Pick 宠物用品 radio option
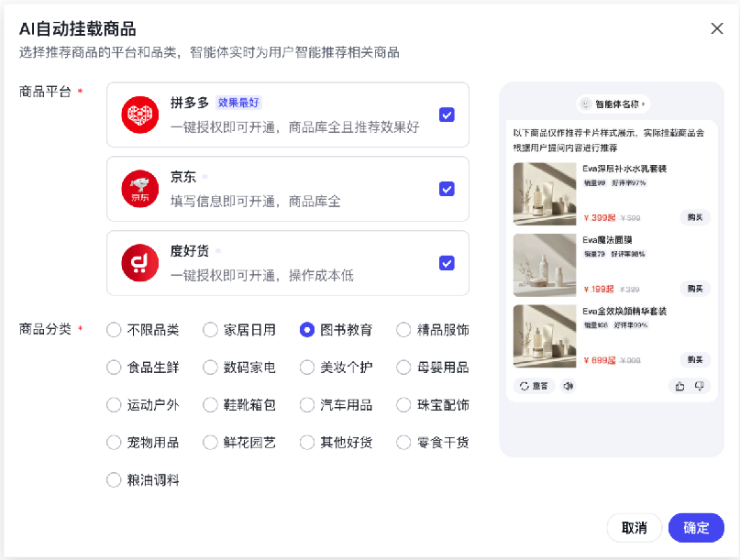Viewport: 740px width, 560px height. tap(114, 443)
